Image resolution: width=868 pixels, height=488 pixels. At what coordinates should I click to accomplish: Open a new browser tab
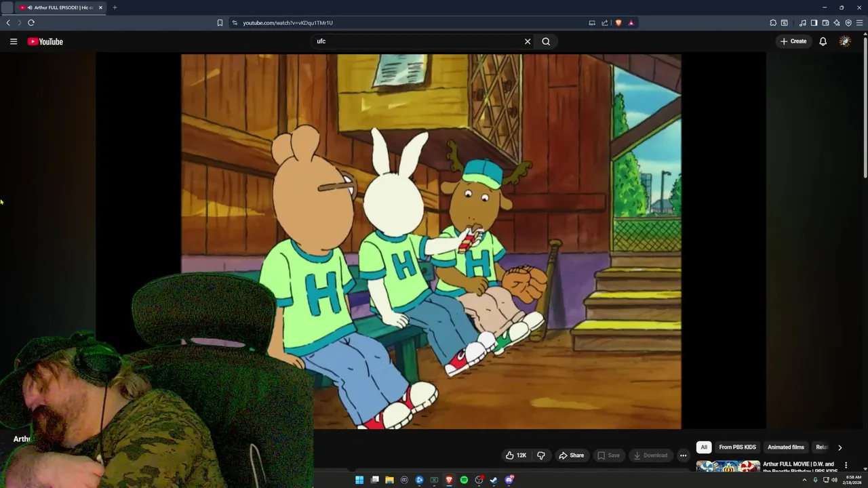115,7
